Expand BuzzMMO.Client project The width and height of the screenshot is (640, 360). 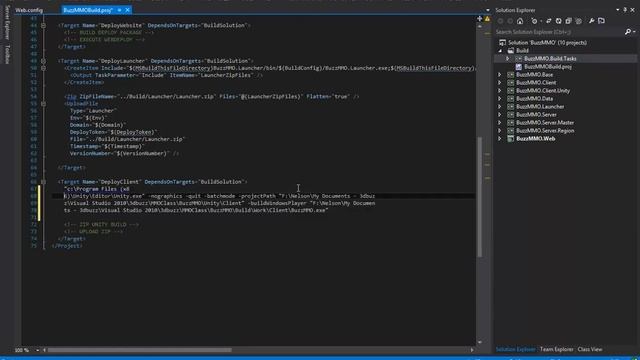500,82
